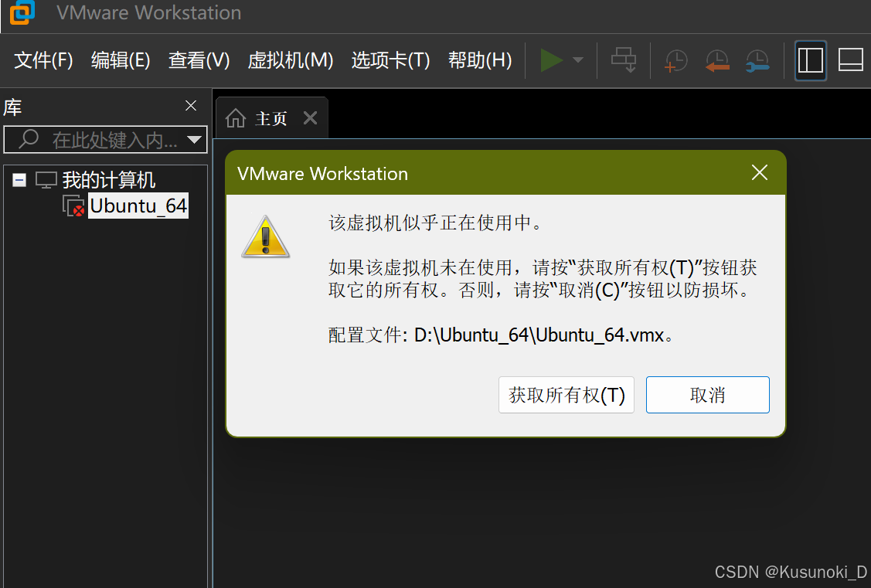Open the 查看(V) menu
This screenshot has width=871, height=588.
click(199, 60)
